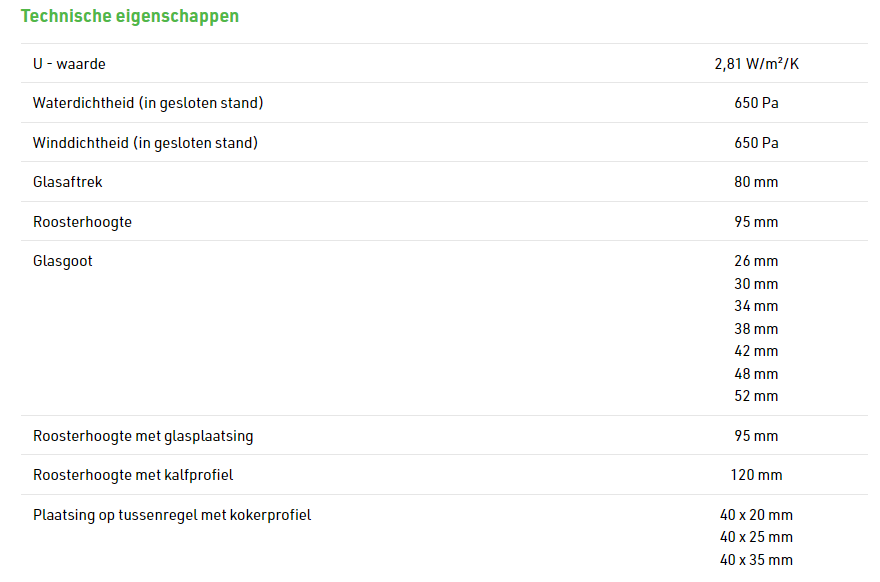Click the 120 mm kalfprofiel value
Viewport: 880px width, 582px height.
(756, 475)
